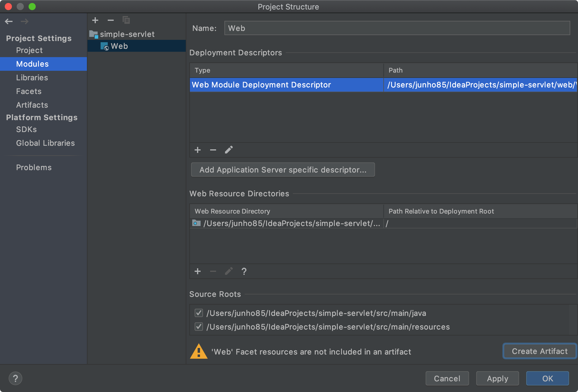Remove the selected deployment descriptor
This screenshot has width=578, height=392.
(x=213, y=150)
